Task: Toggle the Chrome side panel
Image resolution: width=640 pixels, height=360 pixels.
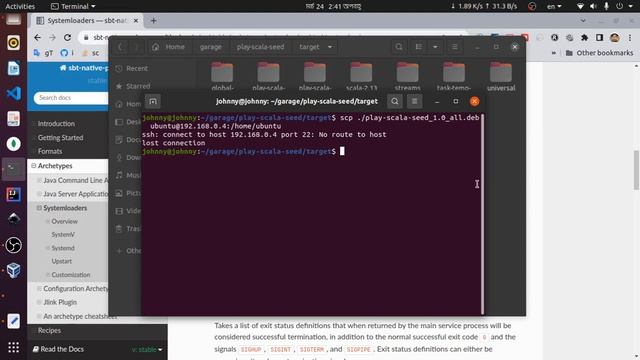Action: (599, 38)
